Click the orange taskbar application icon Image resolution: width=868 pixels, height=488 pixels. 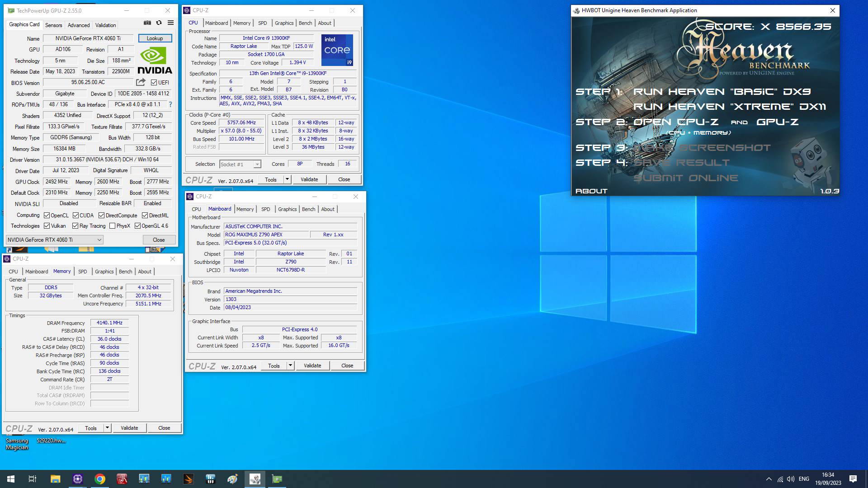pos(188,479)
